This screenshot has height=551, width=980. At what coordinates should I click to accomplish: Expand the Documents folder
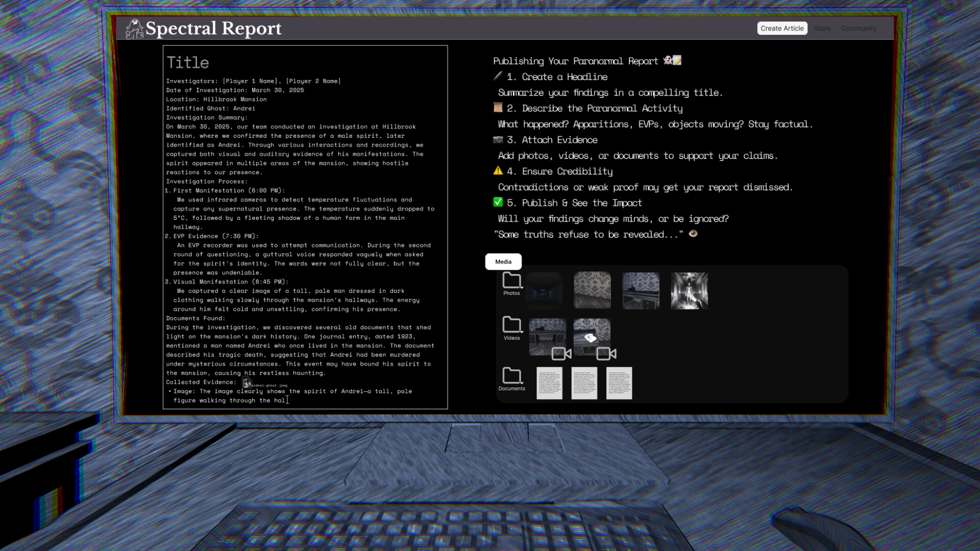(x=512, y=374)
